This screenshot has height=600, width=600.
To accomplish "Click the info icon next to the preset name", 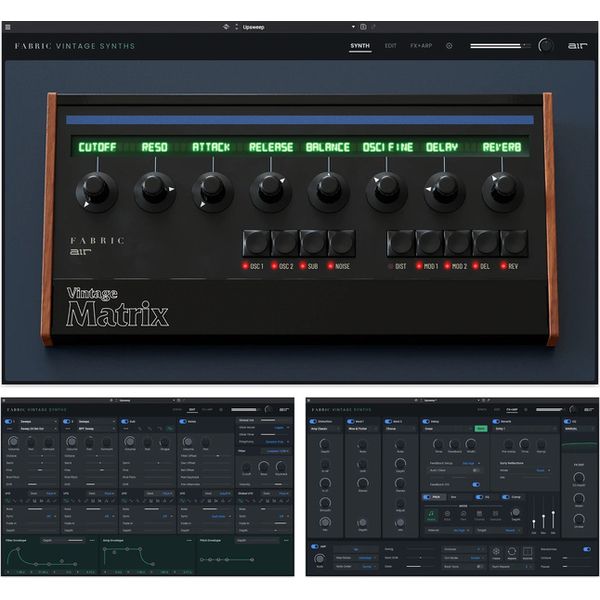I will pos(363,27).
